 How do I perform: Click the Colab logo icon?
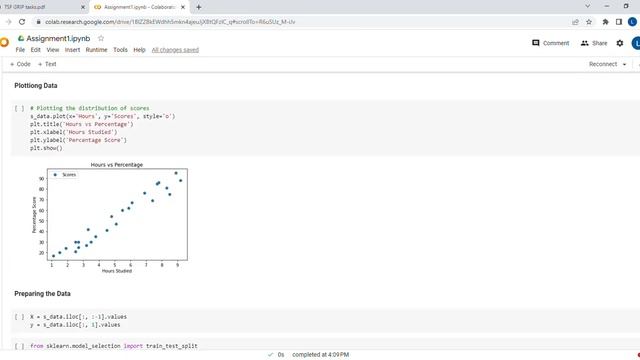click(x=4, y=42)
